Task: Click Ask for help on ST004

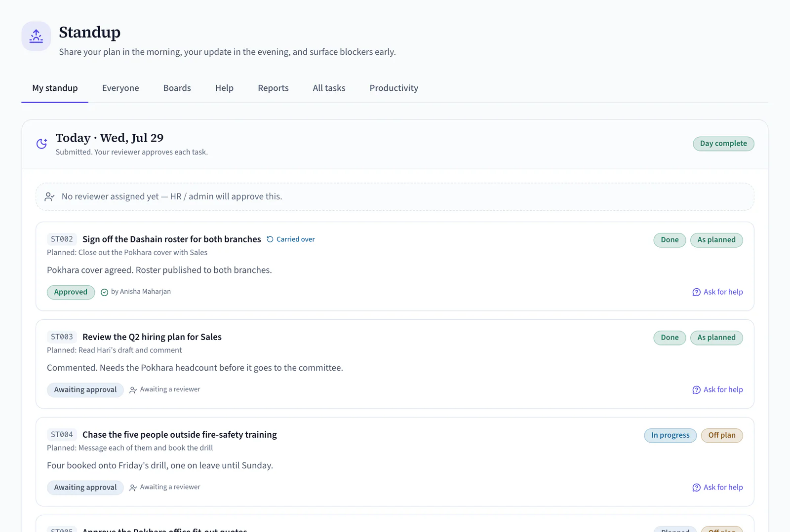Action: point(717,488)
